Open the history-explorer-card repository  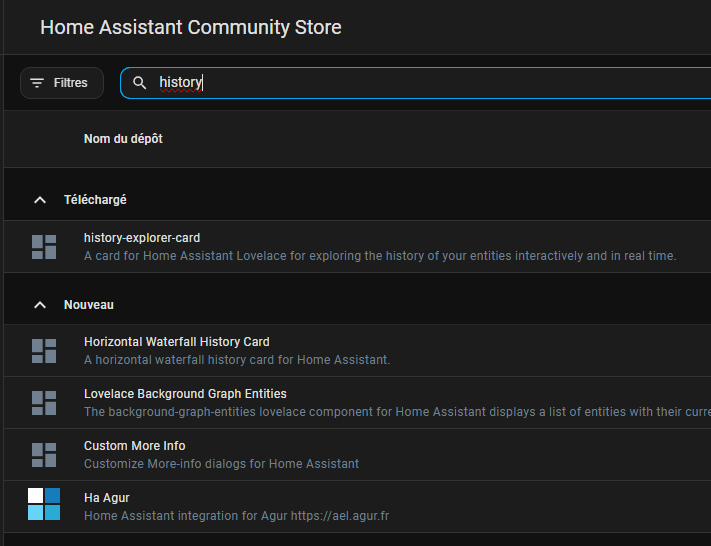tap(142, 238)
